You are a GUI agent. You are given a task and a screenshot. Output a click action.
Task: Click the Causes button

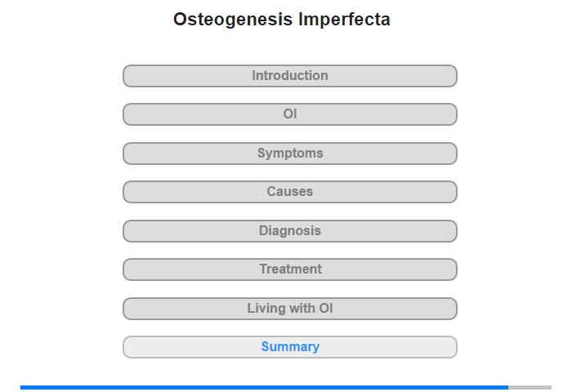[289, 192]
